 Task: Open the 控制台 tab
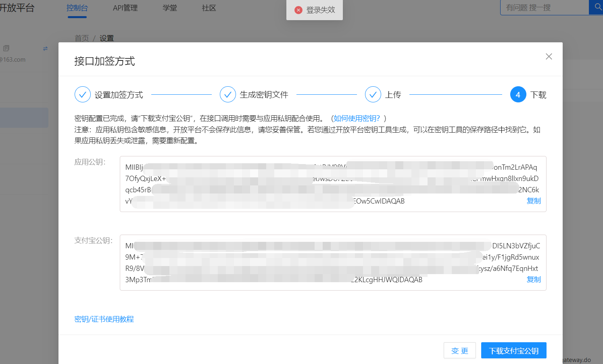77,8
